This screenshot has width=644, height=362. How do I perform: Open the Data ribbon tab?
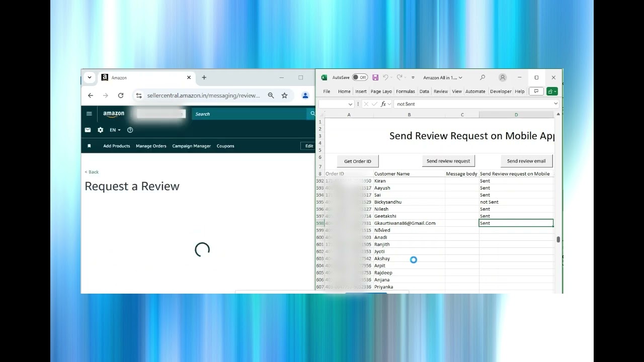(x=424, y=92)
